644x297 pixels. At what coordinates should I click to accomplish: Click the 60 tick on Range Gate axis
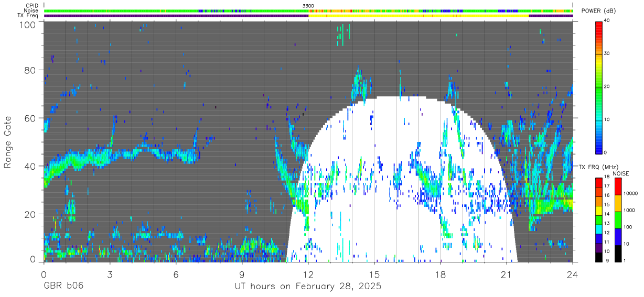pyautogui.click(x=30, y=118)
